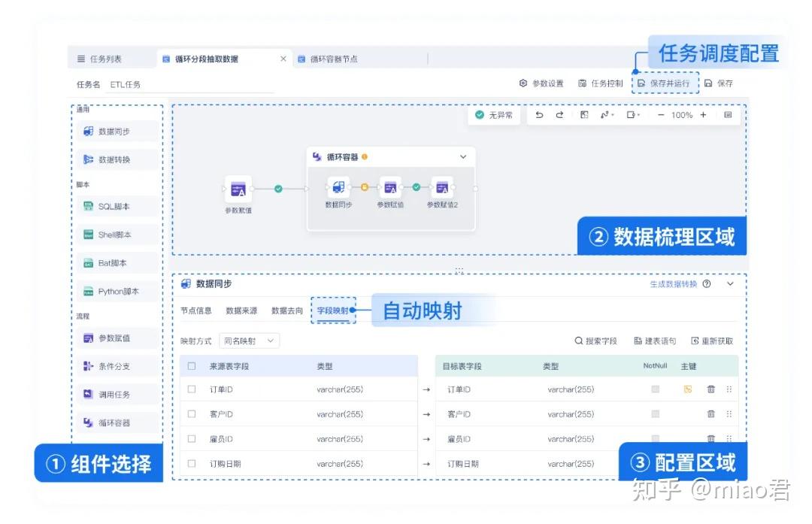The width and height of the screenshot is (812, 524).
Task: Click the 重新获取 button
Action: coord(713,341)
